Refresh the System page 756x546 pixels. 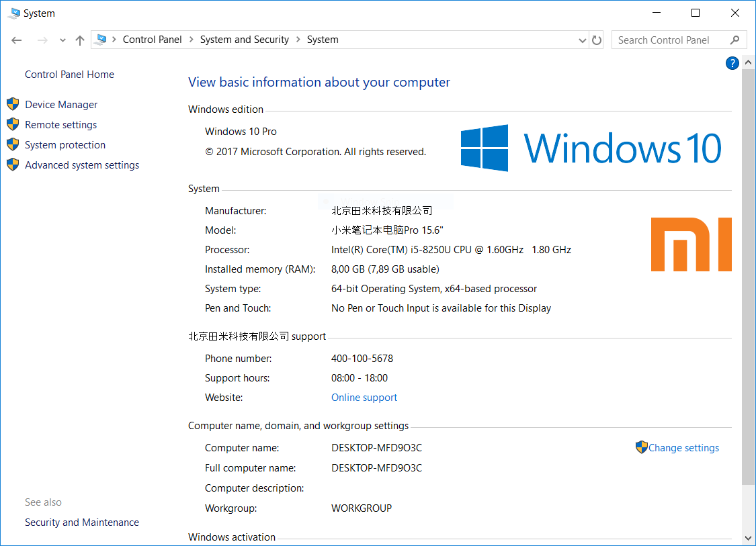coord(597,40)
